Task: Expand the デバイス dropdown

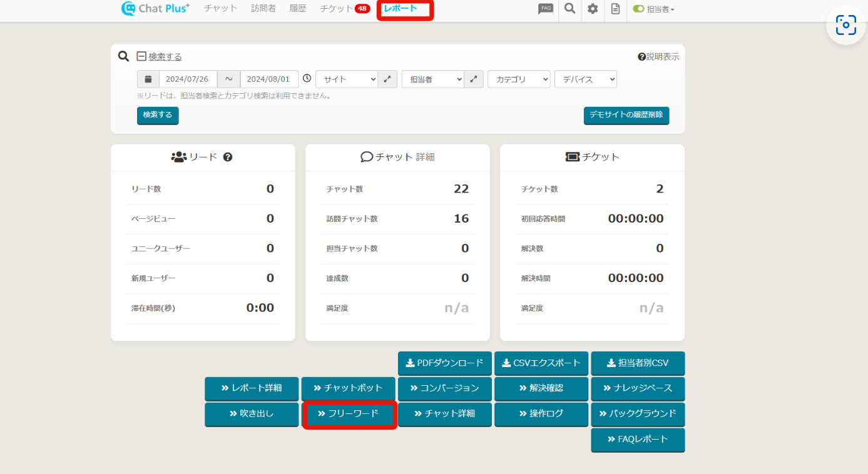Action: [585, 79]
